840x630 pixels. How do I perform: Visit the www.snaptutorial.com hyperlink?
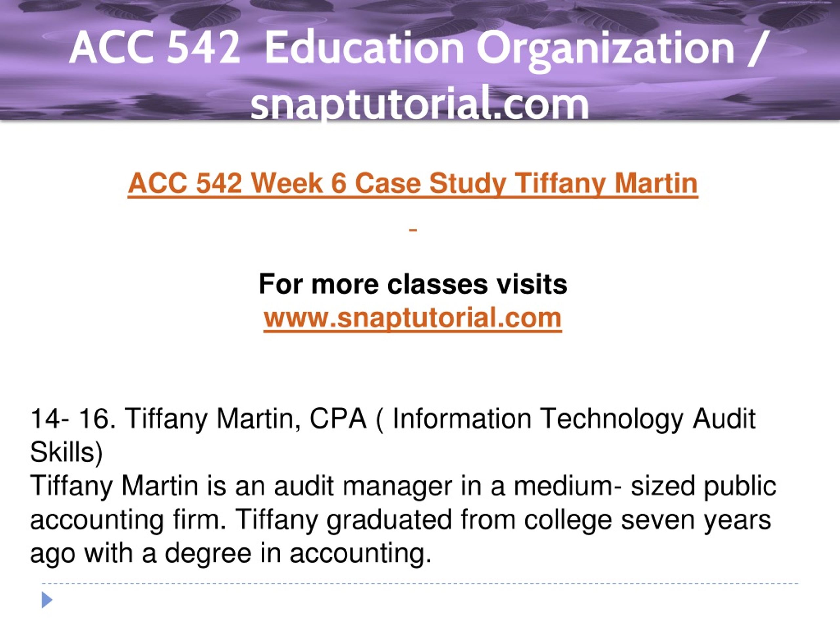pos(413,318)
